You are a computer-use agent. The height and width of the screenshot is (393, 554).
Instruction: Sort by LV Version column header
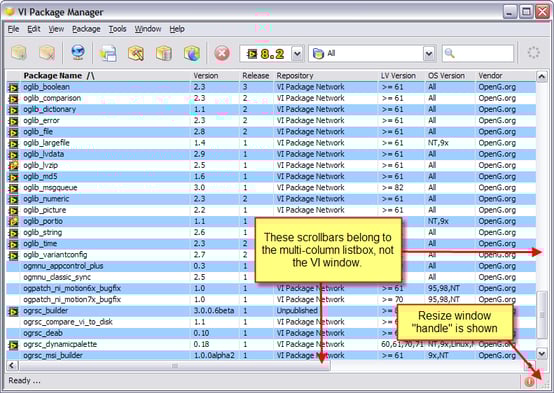tap(398, 76)
